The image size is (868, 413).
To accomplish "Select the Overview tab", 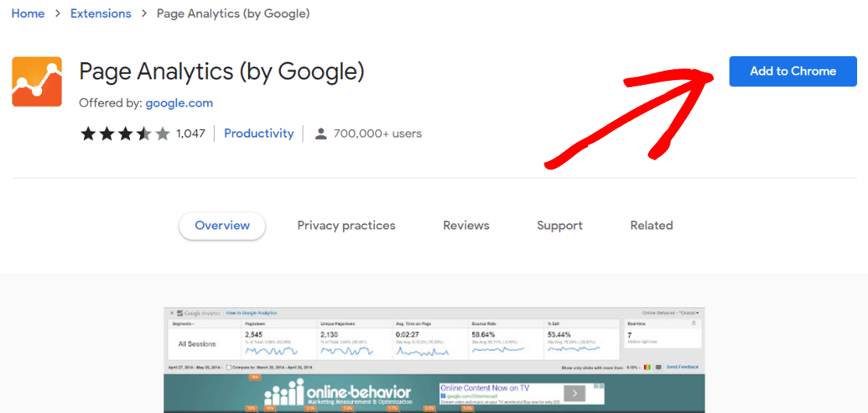I will 222,226.
